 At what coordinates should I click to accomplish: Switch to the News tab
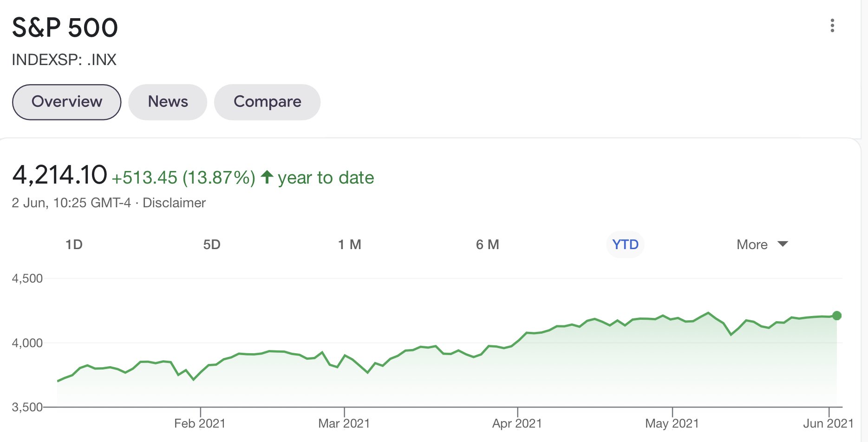(x=168, y=102)
